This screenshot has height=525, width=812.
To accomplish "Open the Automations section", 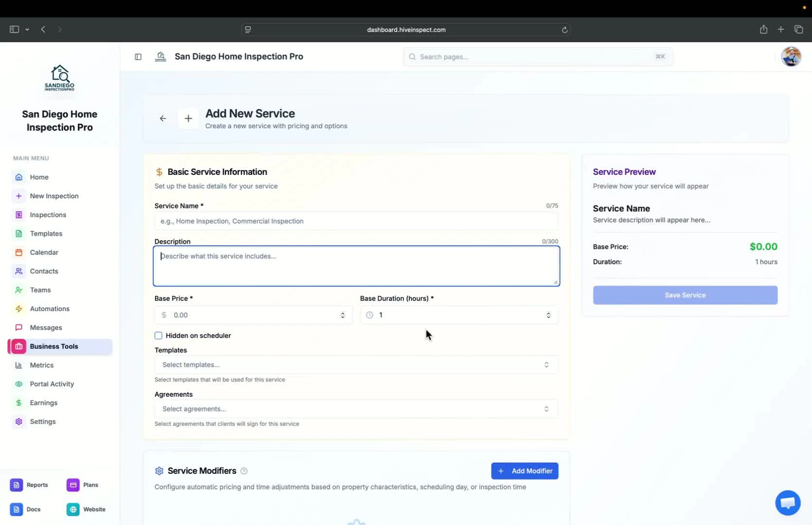I will point(49,309).
